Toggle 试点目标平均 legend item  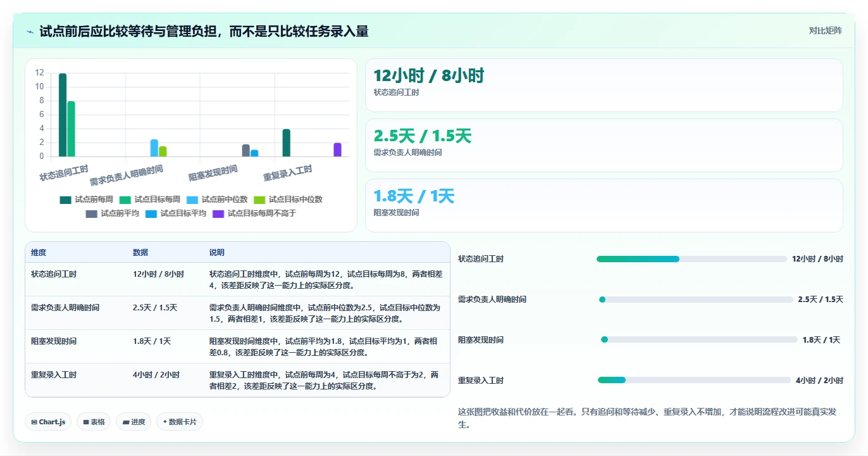pos(176,213)
